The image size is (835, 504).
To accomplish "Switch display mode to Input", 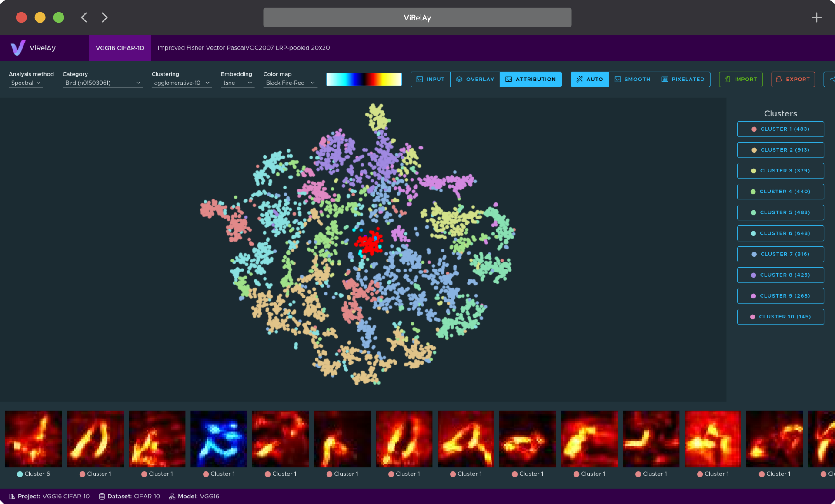I will [x=431, y=79].
